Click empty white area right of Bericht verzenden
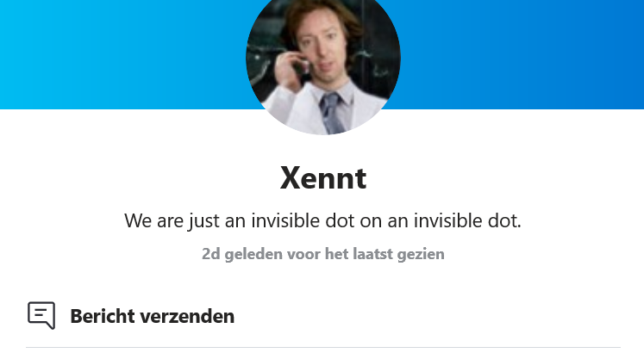Image resolution: width=644 pixels, height=353 pixels. (427, 316)
